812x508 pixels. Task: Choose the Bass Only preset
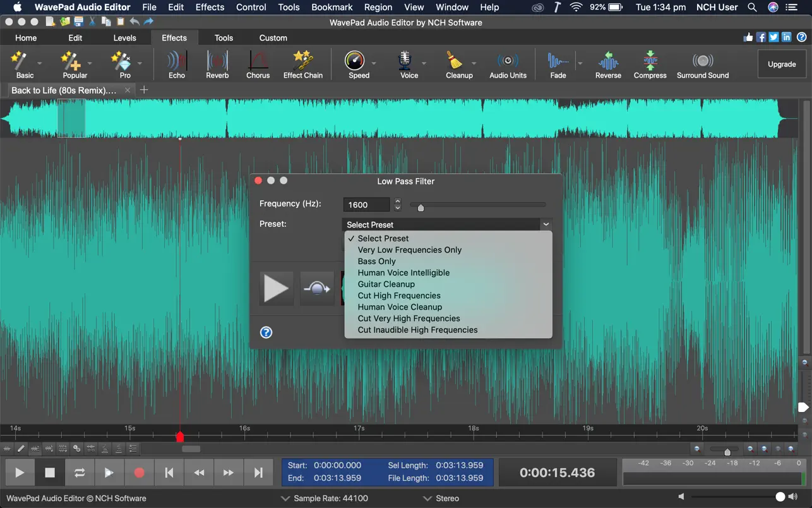pos(377,262)
